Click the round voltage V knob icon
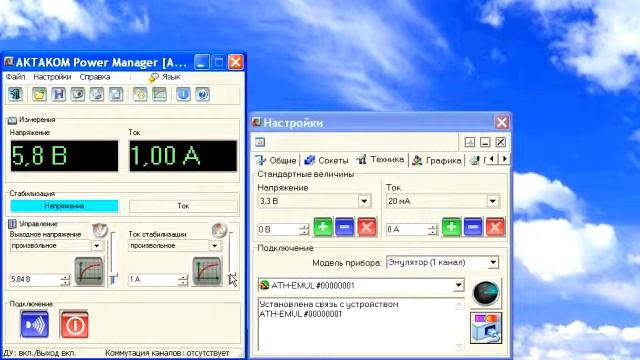 (x=100, y=231)
